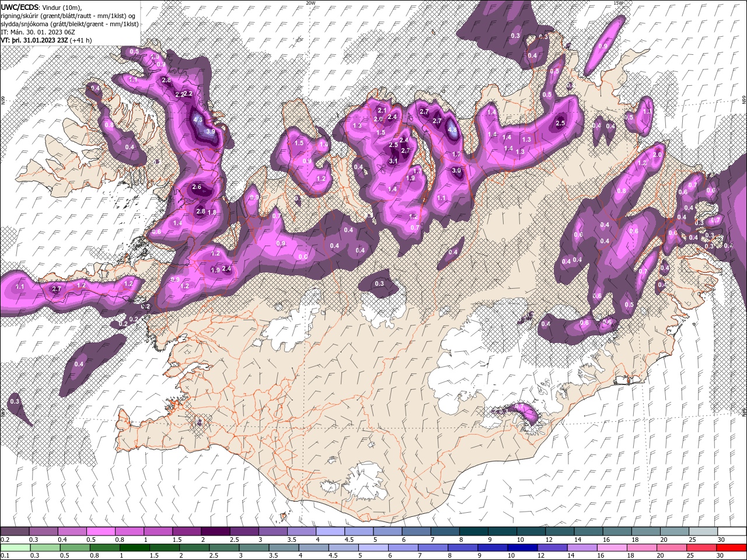Click the 4.8 snowfall value on the map
Screen dimensions: 747x560
(x=452, y=131)
